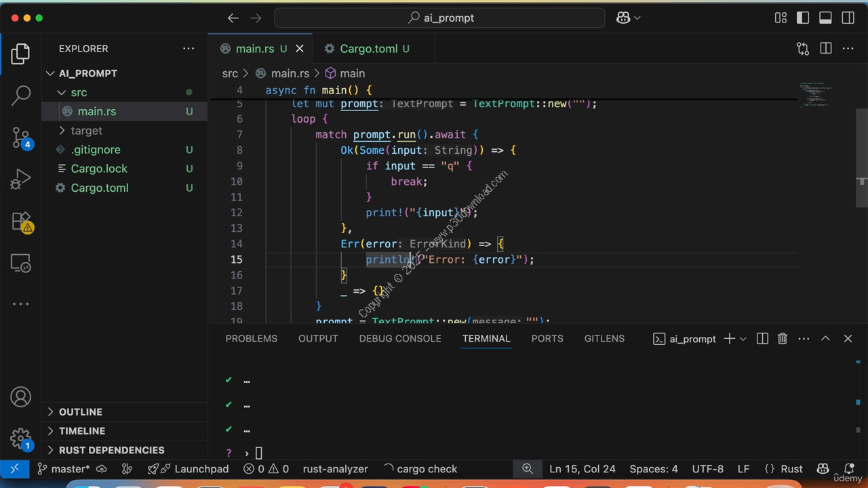Toggle the bottom panel visibility
Screen dimensions: 868x488
coord(825,18)
